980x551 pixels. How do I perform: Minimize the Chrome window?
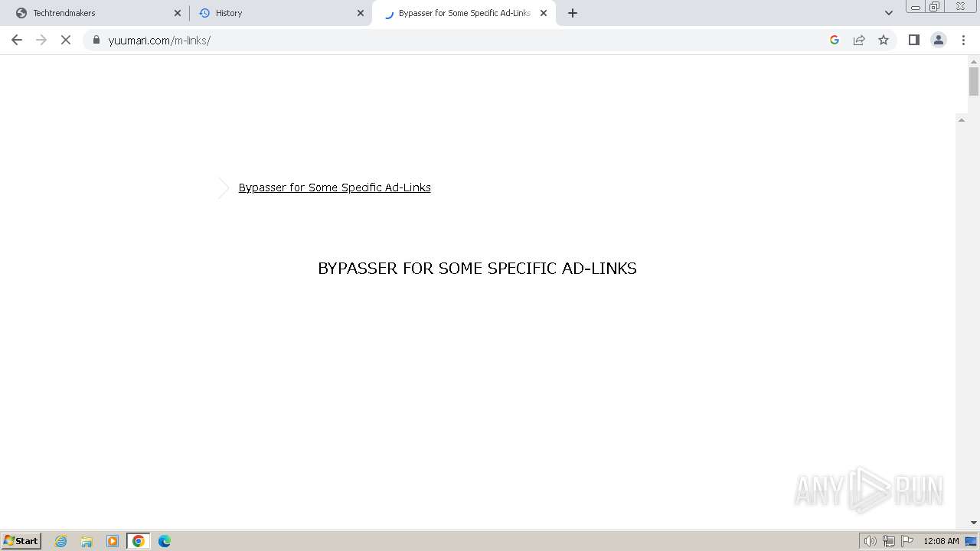click(x=915, y=6)
